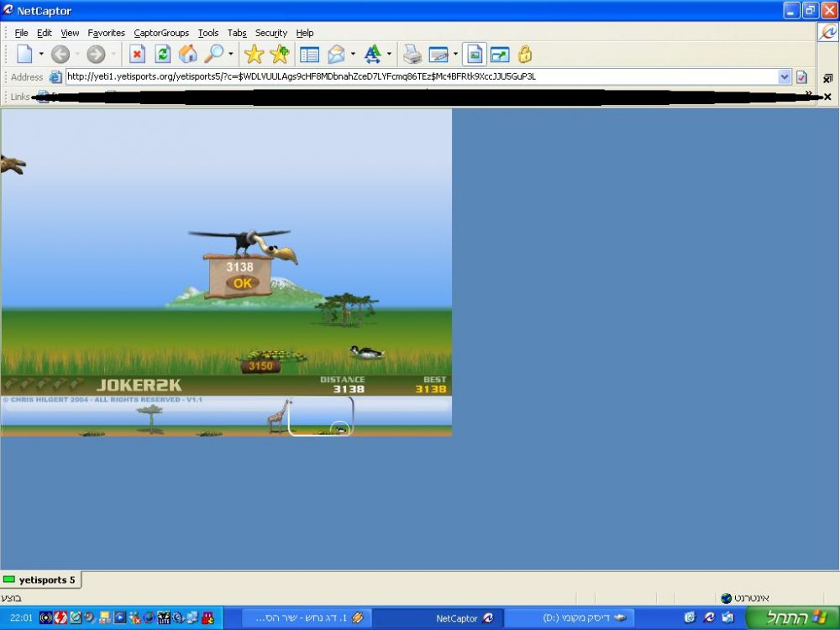Image resolution: width=840 pixels, height=630 pixels.
Task: Open dropdown arrow next to Edit icon
Action: 455,54
